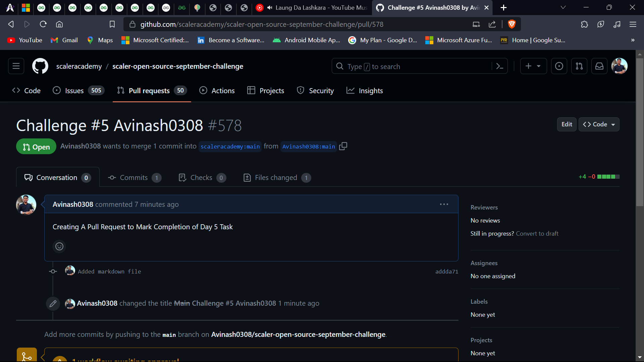Open the create new dropdown caret

539,66
